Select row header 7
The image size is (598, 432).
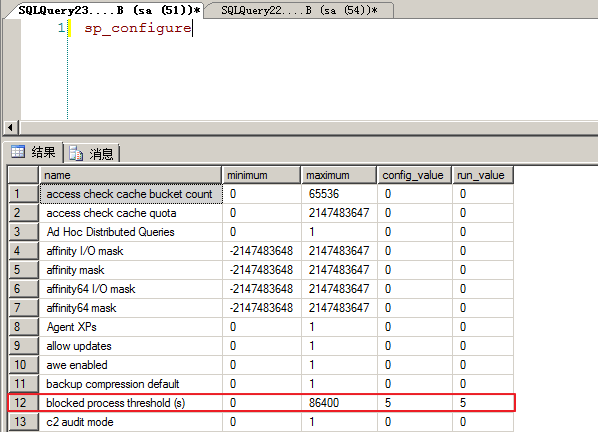tap(24, 308)
